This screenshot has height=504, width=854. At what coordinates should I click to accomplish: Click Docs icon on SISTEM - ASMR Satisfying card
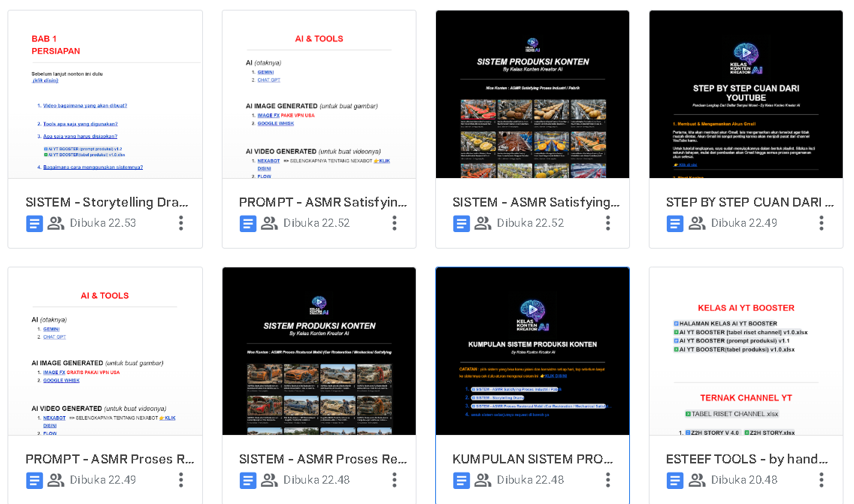click(462, 223)
